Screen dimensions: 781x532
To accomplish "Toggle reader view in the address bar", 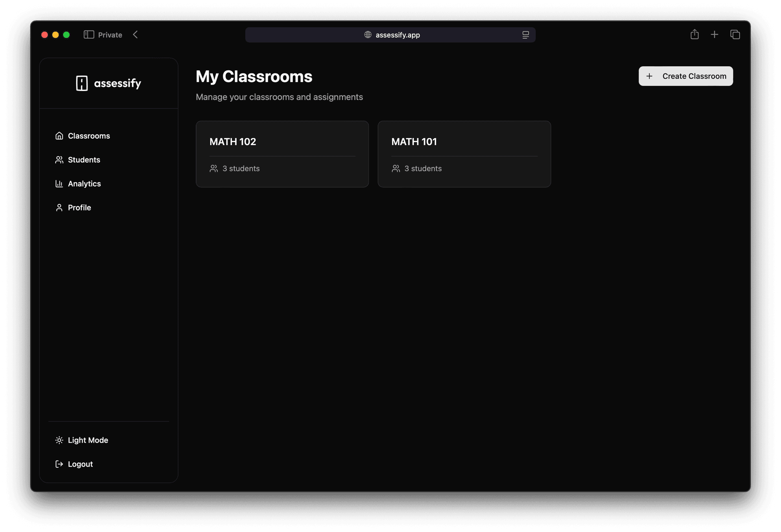I will (525, 35).
